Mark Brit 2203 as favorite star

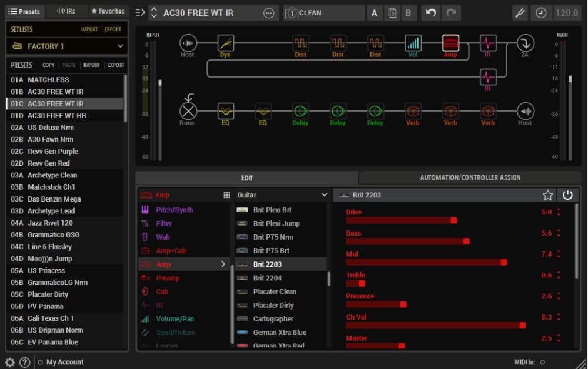coord(548,195)
